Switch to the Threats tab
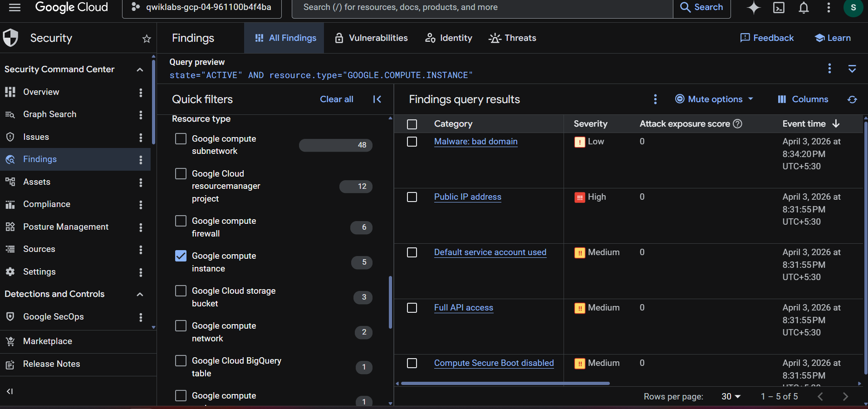Screen dimensions: 868x409 click(512, 38)
